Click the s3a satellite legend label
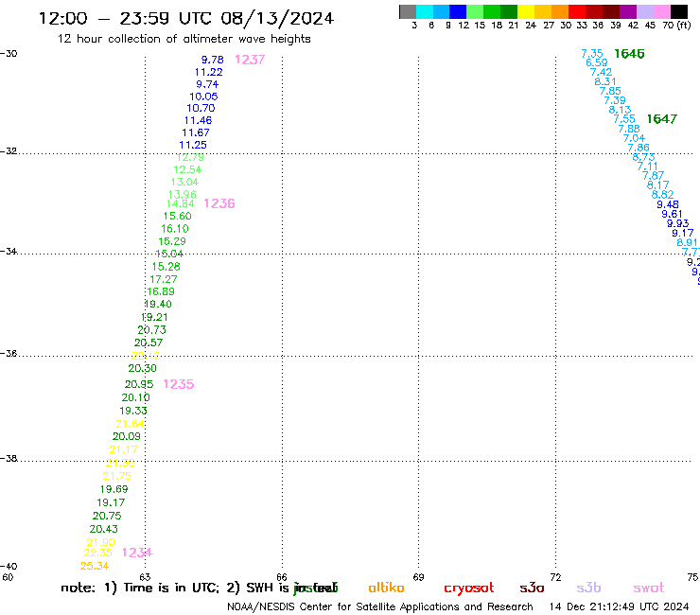Viewport: 700px width, 615px height. point(532,589)
